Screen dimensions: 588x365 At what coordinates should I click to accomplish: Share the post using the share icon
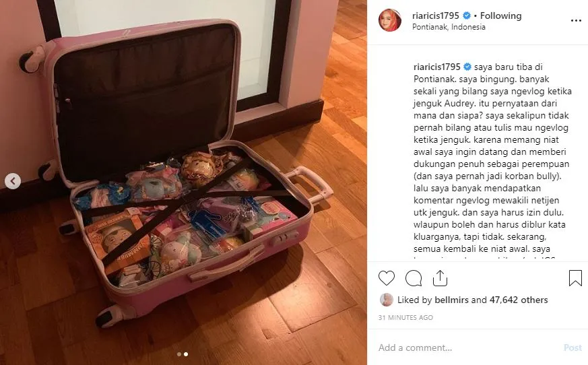440,278
